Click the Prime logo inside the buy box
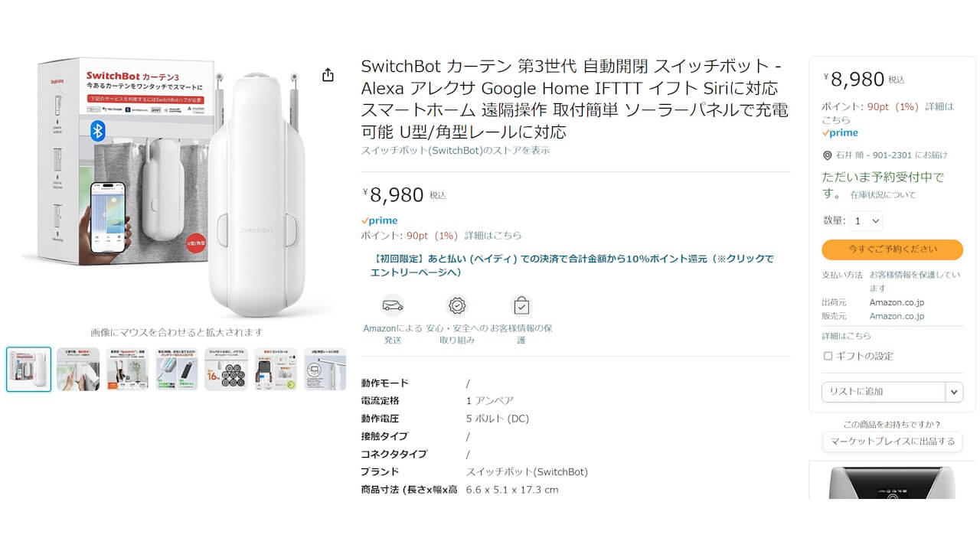980x551 pixels. [x=840, y=132]
